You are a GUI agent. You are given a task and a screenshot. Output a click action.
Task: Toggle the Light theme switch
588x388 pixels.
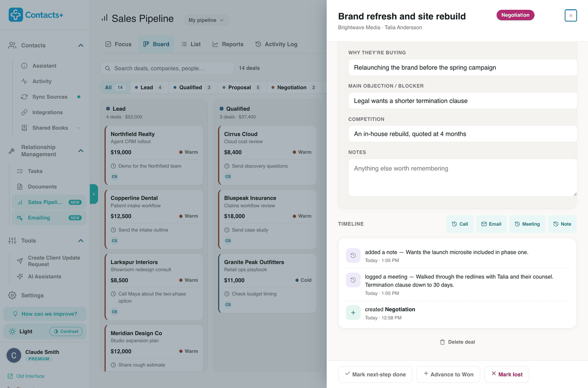[20, 331]
